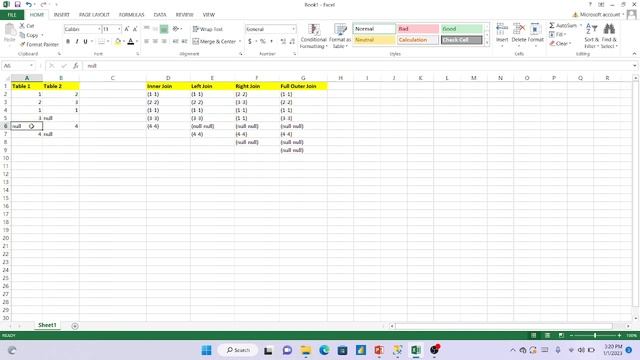Click Windows Start button on taskbar
Image resolution: width=640 pixels, height=360 pixels.
click(207, 350)
